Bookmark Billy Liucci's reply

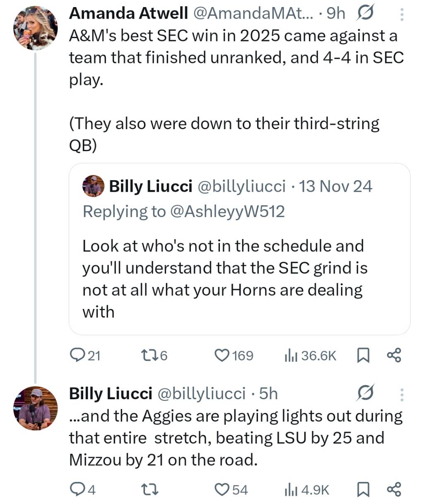(363, 490)
